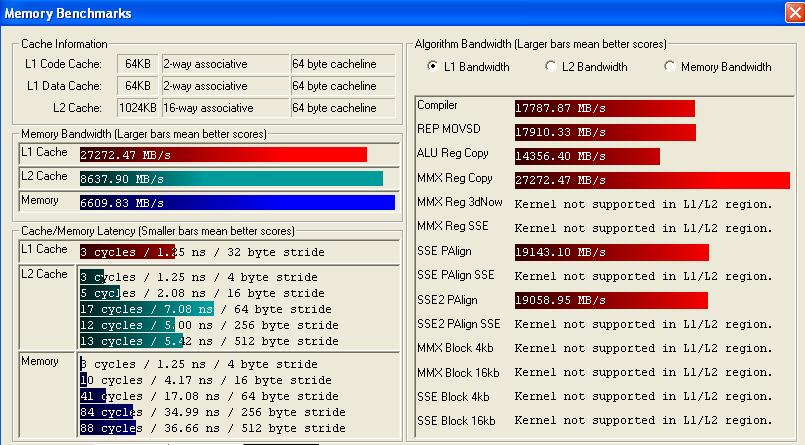Click the Compiler bar 17787.87 MB/s
This screenshot has width=805, height=445.
605,108
